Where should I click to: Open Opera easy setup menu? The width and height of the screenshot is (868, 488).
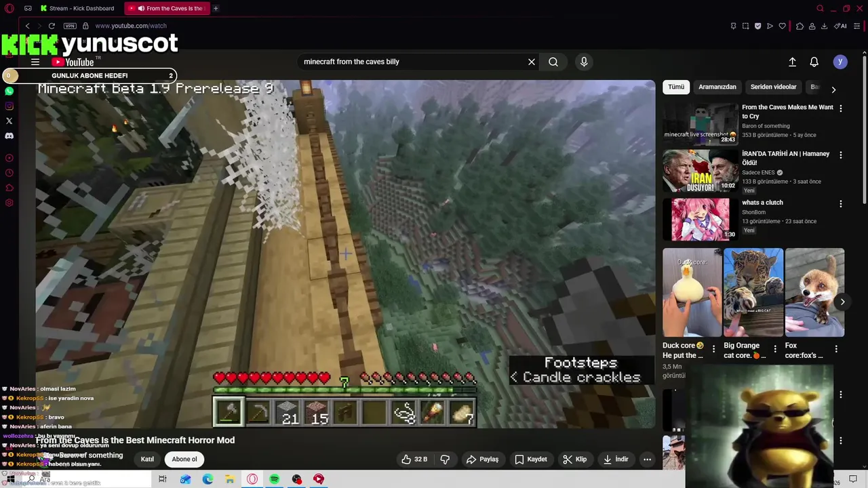pos(857,26)
